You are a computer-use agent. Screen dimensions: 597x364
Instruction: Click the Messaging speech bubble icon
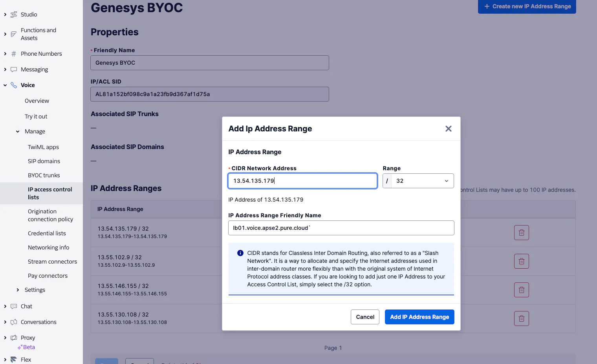pyautogui.click(x=14, y=69)
